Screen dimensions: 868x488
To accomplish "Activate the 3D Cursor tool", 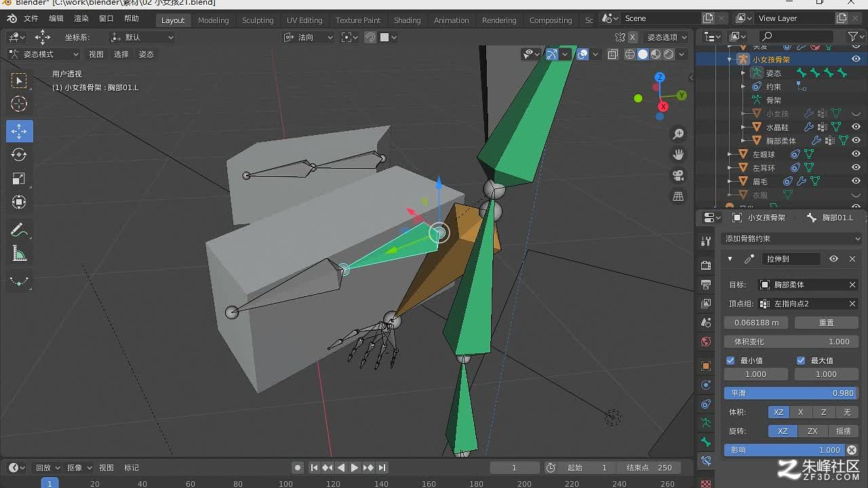I will pyautogui.click(x=19, y=104).
